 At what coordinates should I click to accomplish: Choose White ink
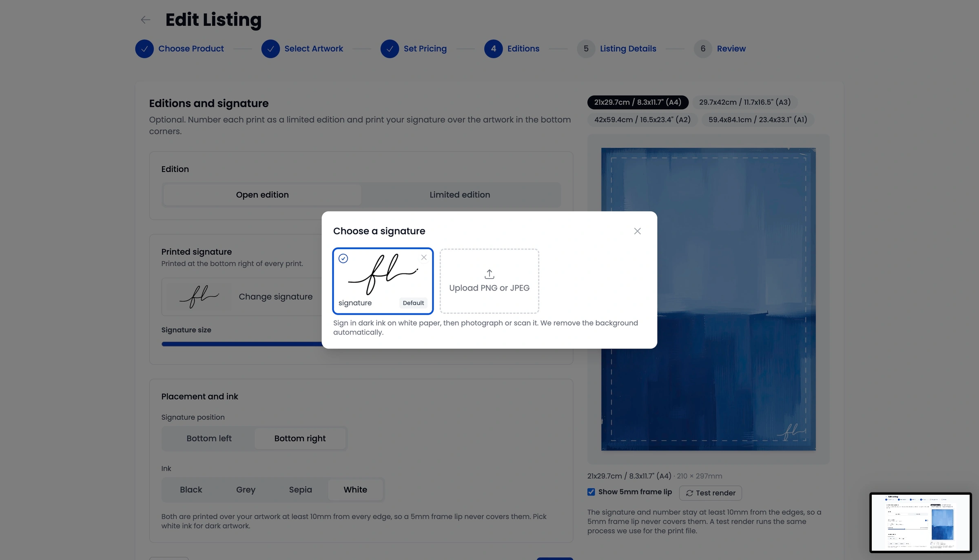point(355,490)
